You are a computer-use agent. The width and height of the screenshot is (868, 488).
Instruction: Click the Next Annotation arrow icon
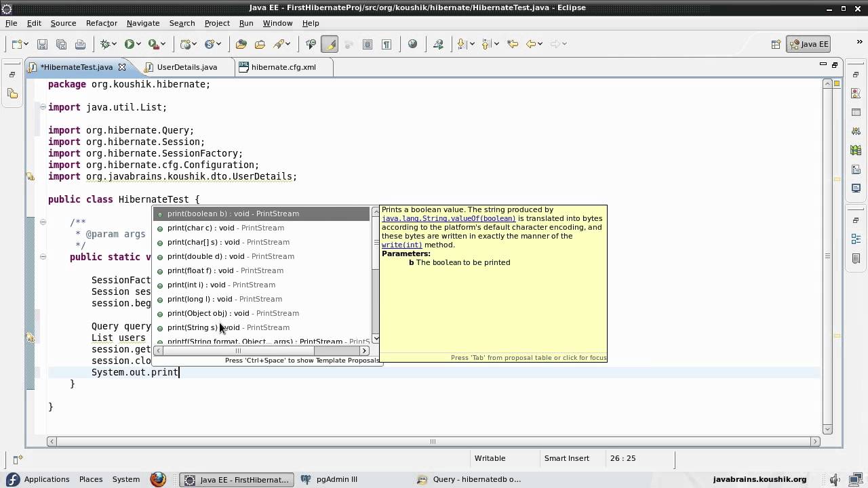[x=462, y=44]
